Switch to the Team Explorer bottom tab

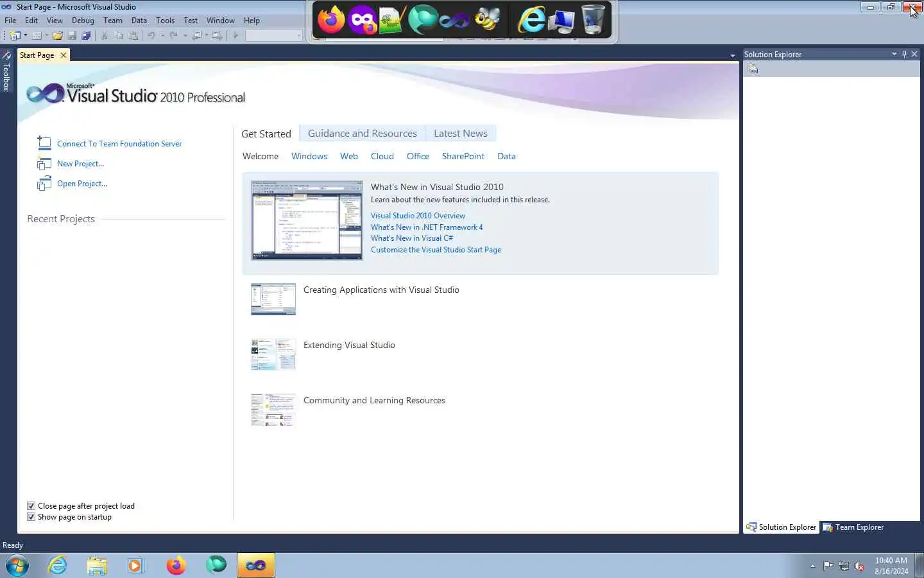coord(853,527)
